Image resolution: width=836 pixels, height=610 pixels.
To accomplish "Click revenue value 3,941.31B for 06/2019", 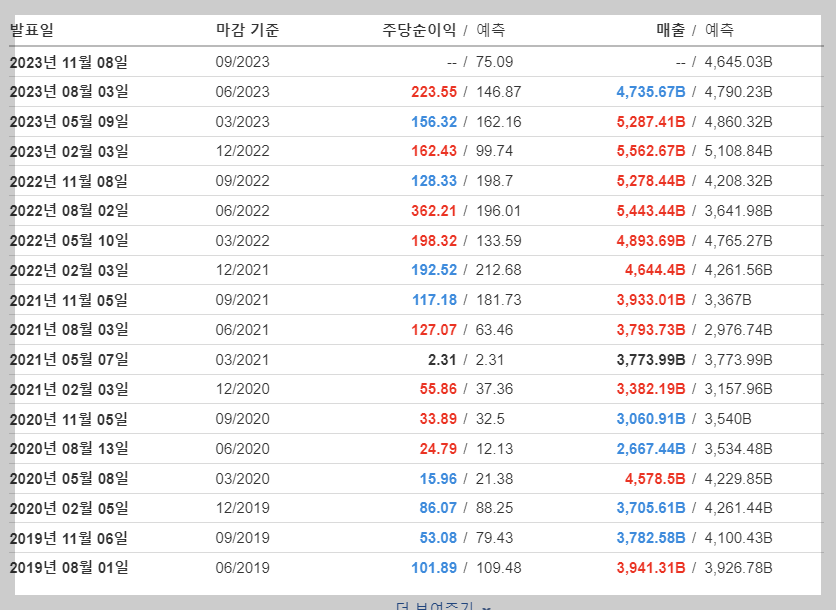I will point(651,567).
